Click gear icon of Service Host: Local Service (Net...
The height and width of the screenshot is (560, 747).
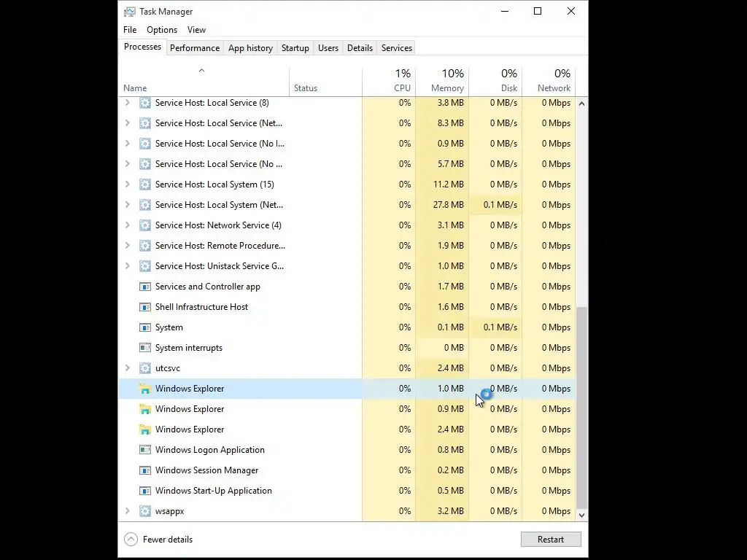point(145,123)
